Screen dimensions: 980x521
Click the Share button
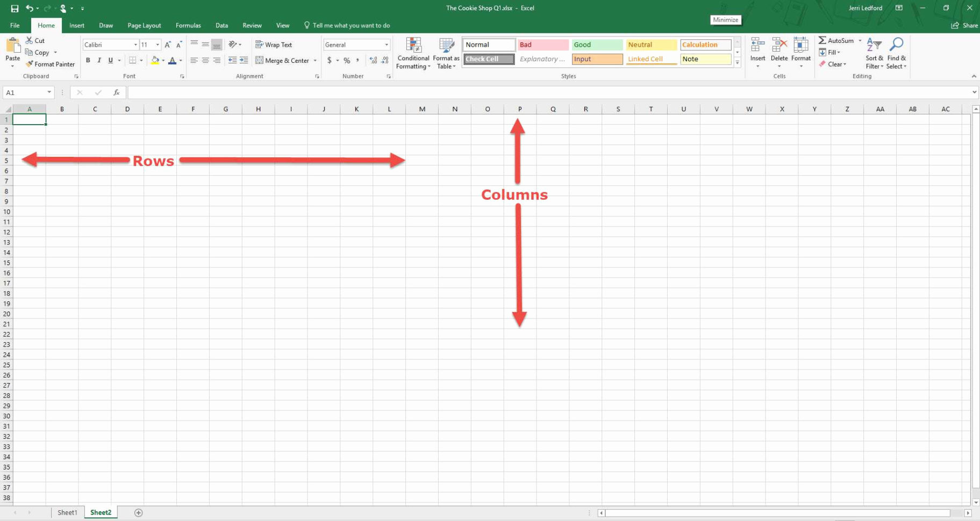point(964,26)
